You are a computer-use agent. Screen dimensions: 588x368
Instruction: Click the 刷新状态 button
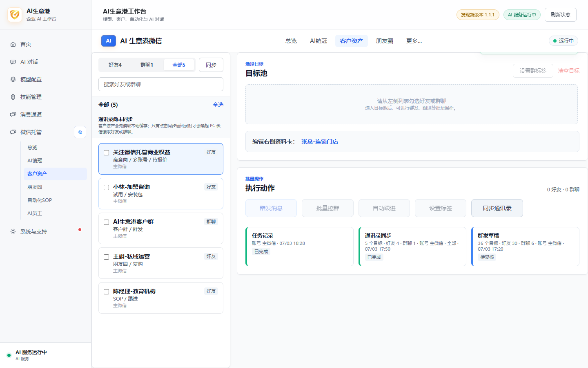560,15
